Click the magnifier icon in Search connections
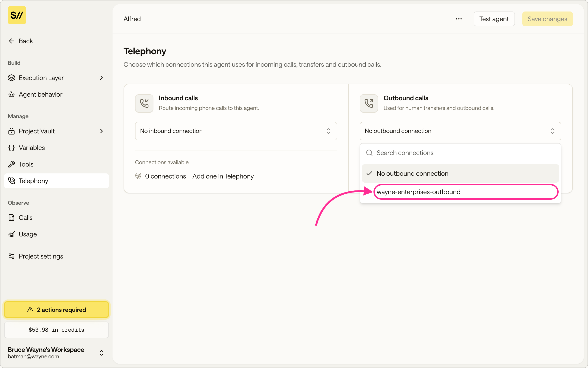This screenshot has width=588, height=368. (x=369, y=153)
